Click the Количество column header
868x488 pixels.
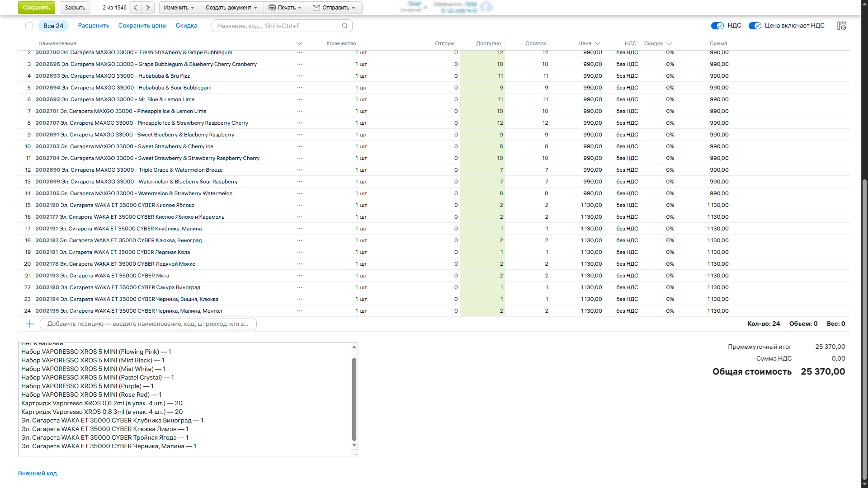pos(341,43)
